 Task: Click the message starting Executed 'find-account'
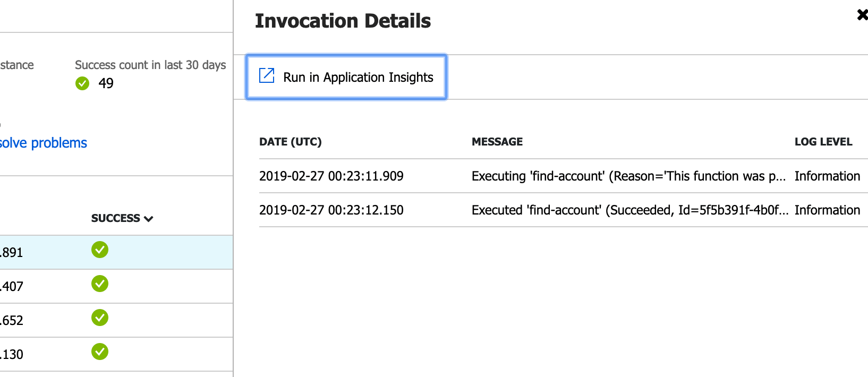(629, 210)
